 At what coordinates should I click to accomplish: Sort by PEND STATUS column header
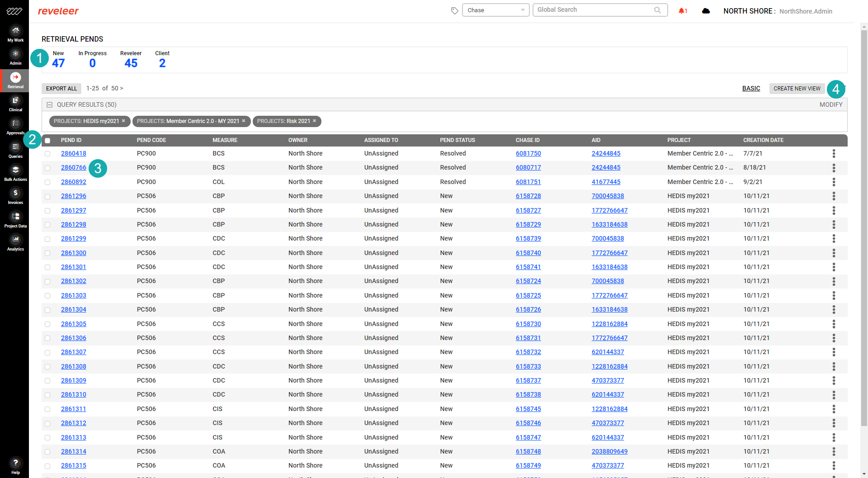coord(458,140)
